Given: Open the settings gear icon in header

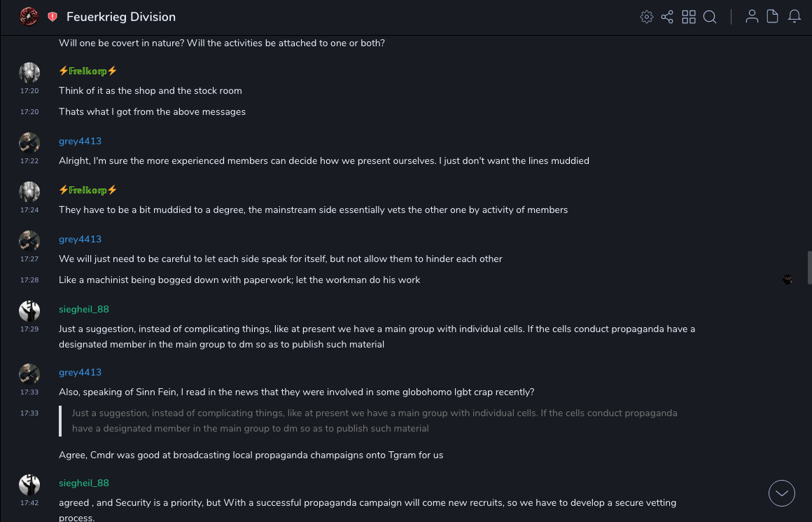Looking at the screenshot, I should [x=647, y=17].
